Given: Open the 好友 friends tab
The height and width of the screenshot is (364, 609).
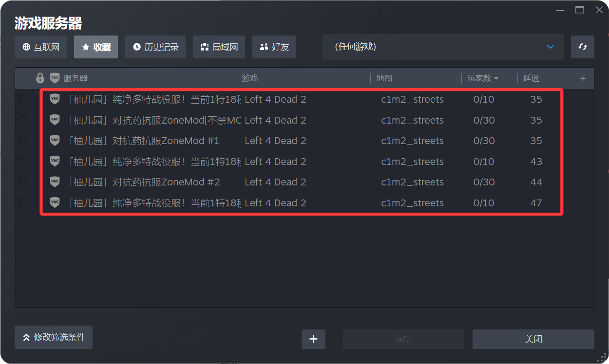Looking at the screenshot, I should pos(274,47).
